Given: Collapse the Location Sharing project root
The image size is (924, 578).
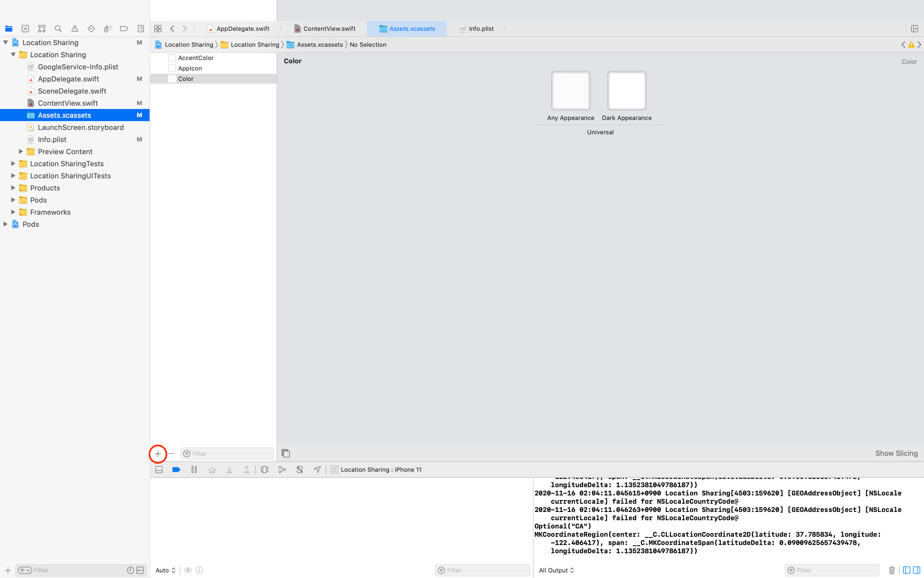Looking at the screenshot, I should (x=6, y=42).
